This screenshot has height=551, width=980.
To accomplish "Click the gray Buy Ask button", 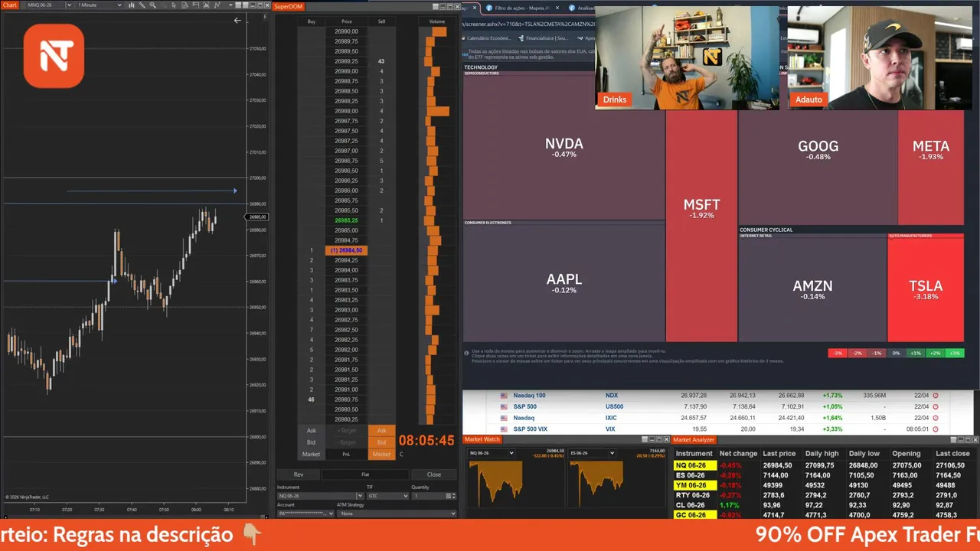I will [x=311, y=430].
